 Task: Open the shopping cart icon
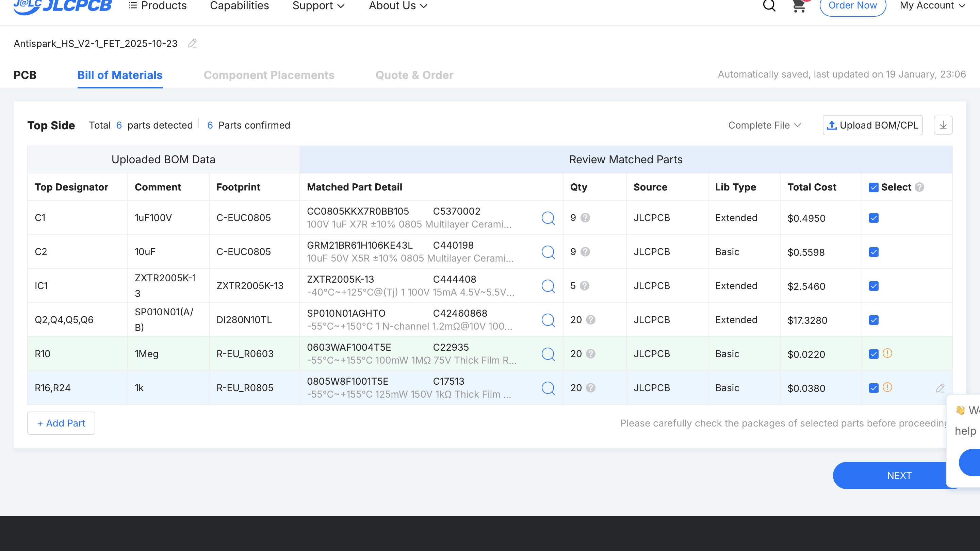click(x=799, y=6)
